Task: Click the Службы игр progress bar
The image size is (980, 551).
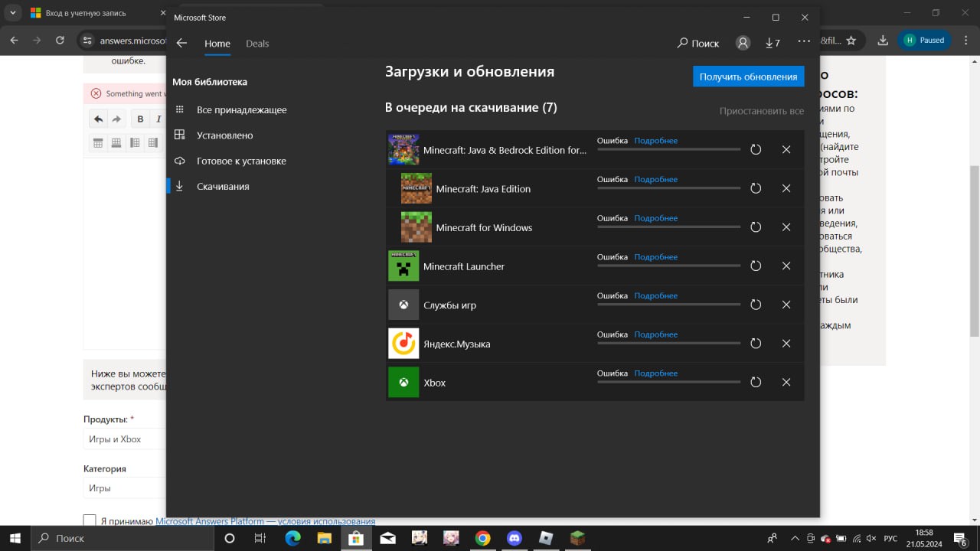Action: coord(668,305)
